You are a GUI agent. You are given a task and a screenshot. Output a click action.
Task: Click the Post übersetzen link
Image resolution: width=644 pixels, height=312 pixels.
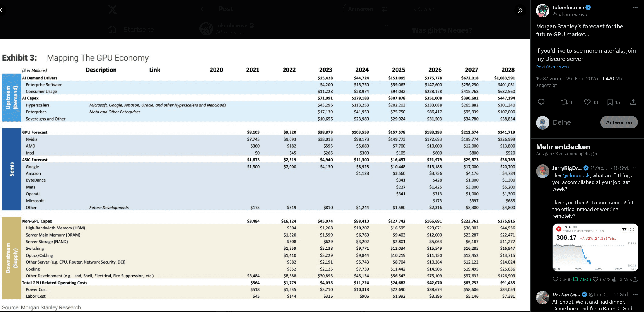[x=552, y=67]
